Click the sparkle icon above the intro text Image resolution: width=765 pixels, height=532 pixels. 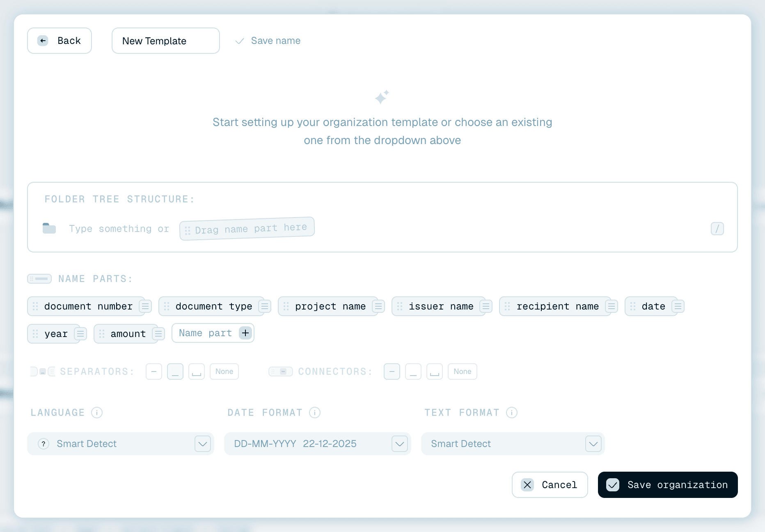382,97
